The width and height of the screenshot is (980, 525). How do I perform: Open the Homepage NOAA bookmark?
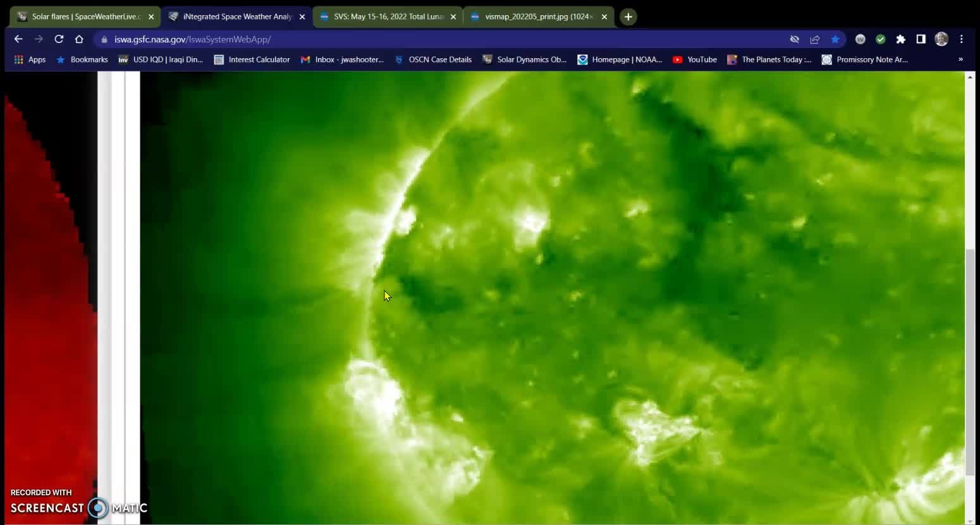(620, 59)
